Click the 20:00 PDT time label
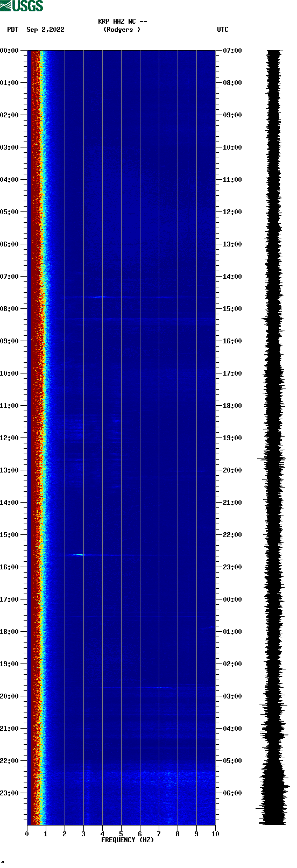This screenshot has height=868, width=297. (x=10, y=696)
